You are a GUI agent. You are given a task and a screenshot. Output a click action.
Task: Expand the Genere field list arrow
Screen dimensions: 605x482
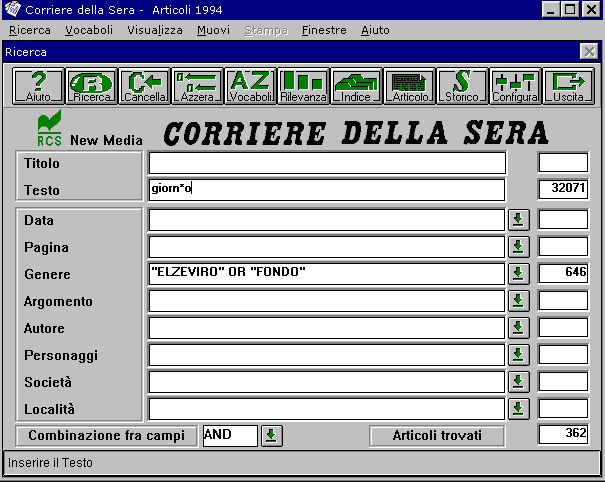[x=519, y=274]
